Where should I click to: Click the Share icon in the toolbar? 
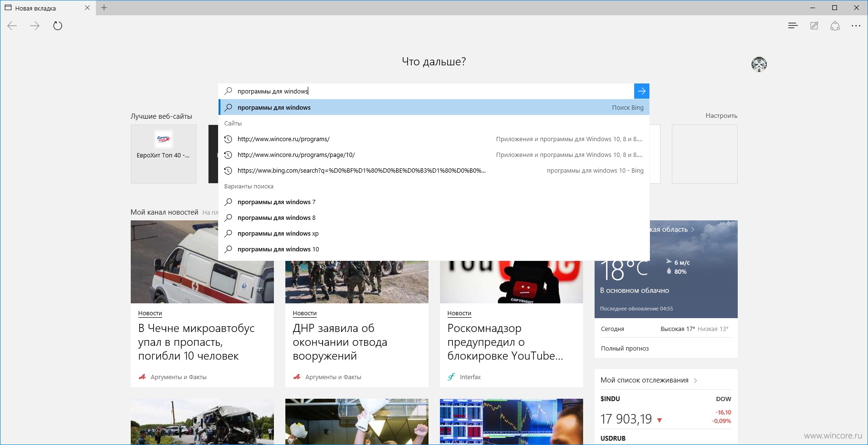point(835,26)
